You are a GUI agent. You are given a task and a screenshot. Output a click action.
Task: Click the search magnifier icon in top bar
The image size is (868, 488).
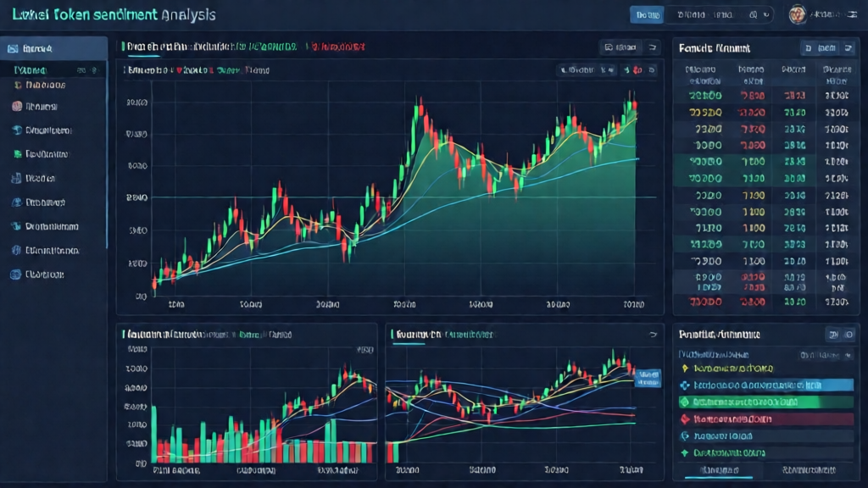(x=753, y=14)
